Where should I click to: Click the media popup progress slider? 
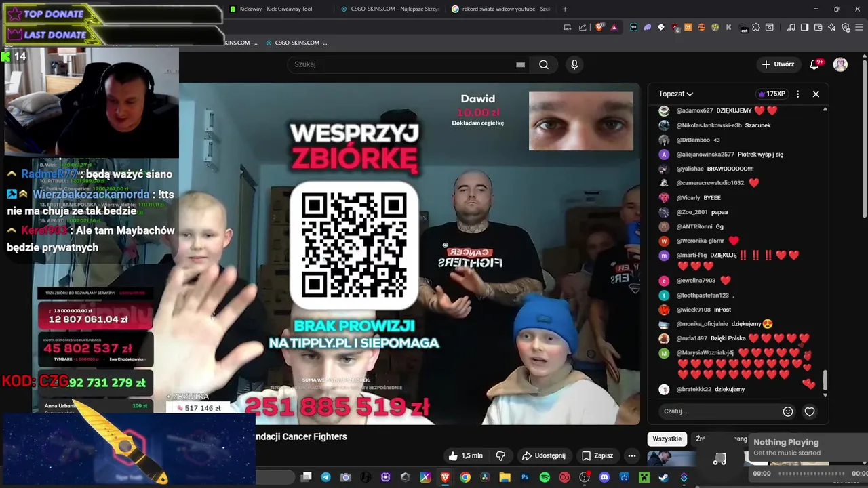811,473
